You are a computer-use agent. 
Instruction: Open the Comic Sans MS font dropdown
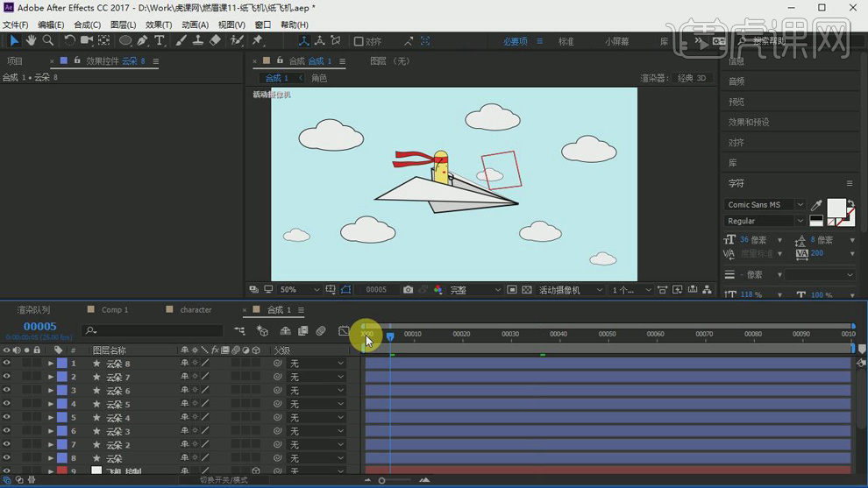pos(765,205)
